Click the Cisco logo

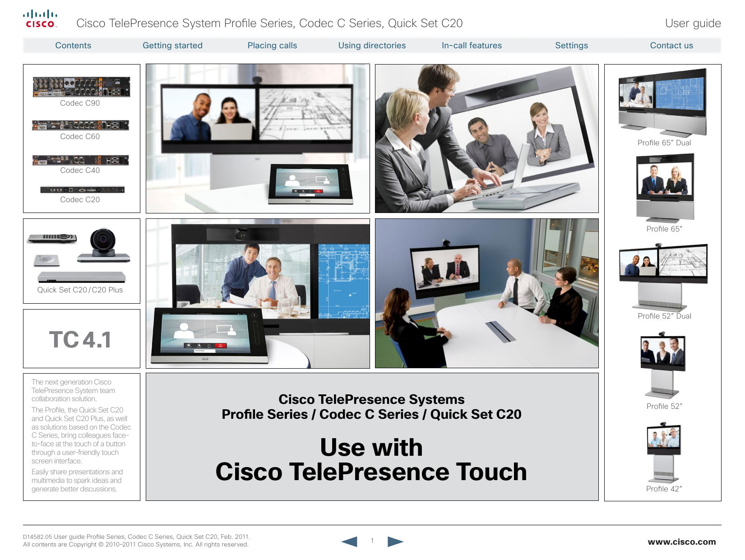[40, 19]
